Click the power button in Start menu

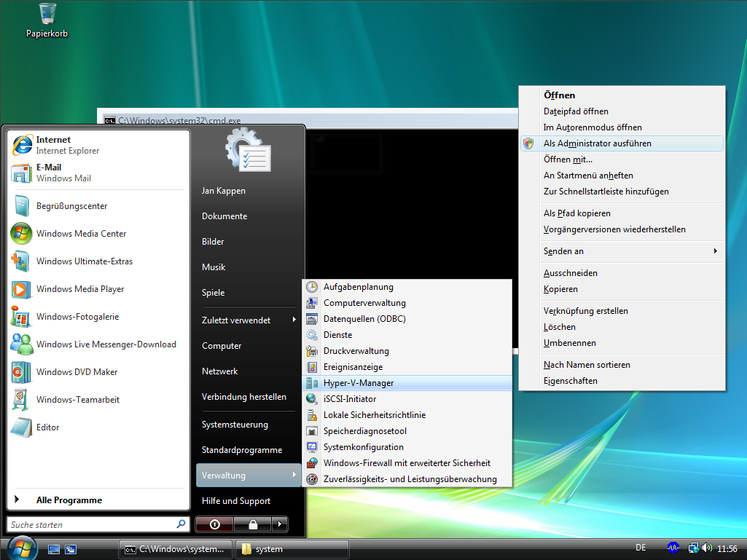(214, 524)
